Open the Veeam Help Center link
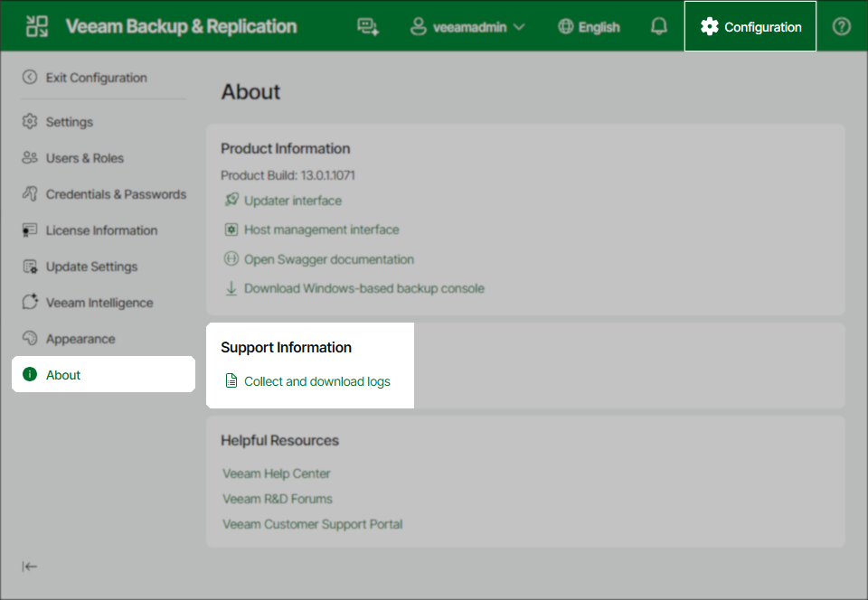 [276, 473]
